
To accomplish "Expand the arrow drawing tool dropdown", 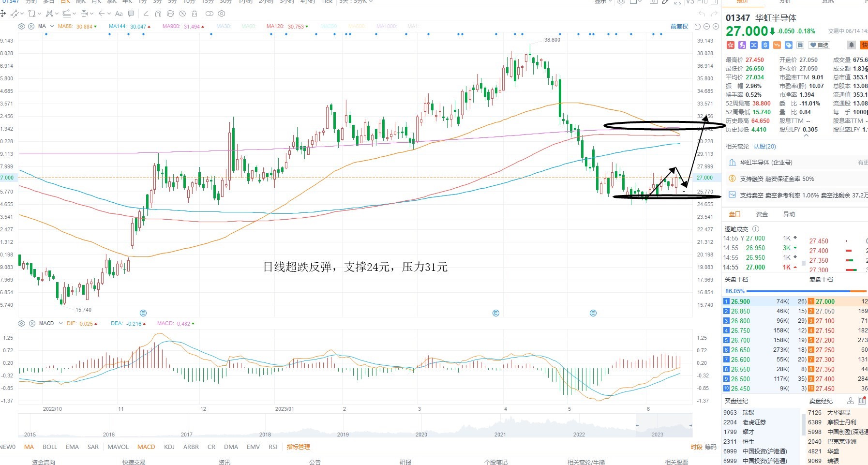I will tap(108, 14).
